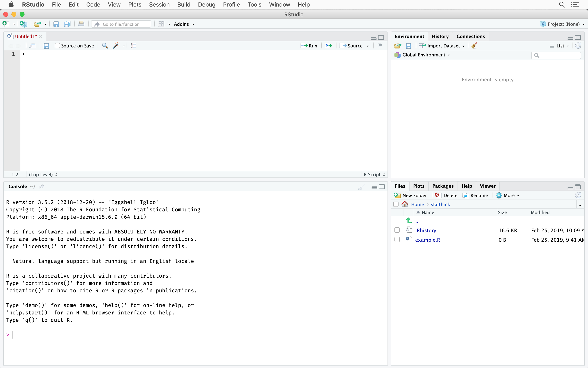Switch to the History tab
Image resolution: width=588 pixels, height=368 pixels.
pyautogui.click(x=440, y=36)
